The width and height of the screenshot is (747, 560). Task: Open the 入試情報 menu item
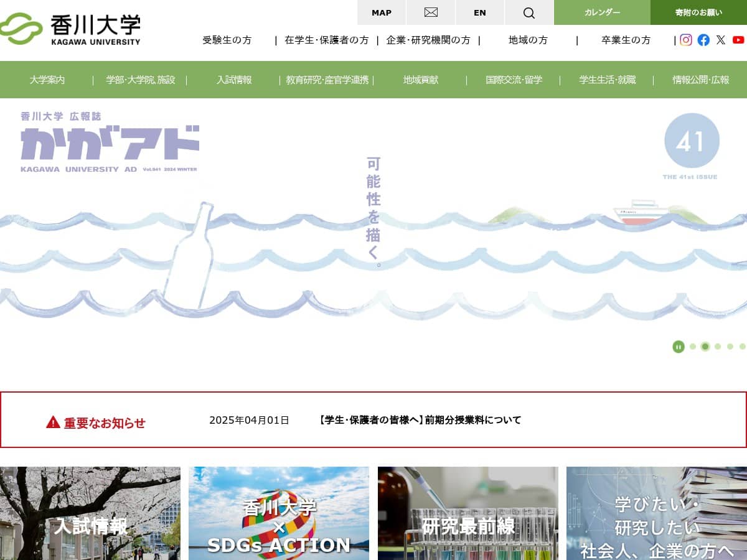[234, 80]
